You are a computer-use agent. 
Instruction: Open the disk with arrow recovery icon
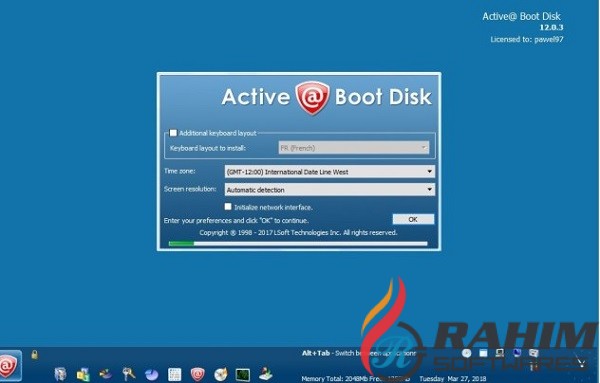[x=106, y=373]
